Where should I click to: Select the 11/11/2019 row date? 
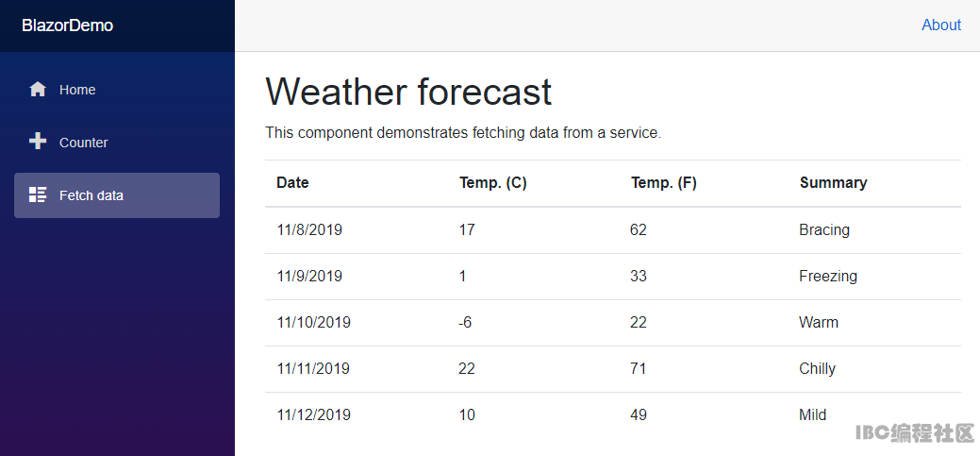(313, 368)
